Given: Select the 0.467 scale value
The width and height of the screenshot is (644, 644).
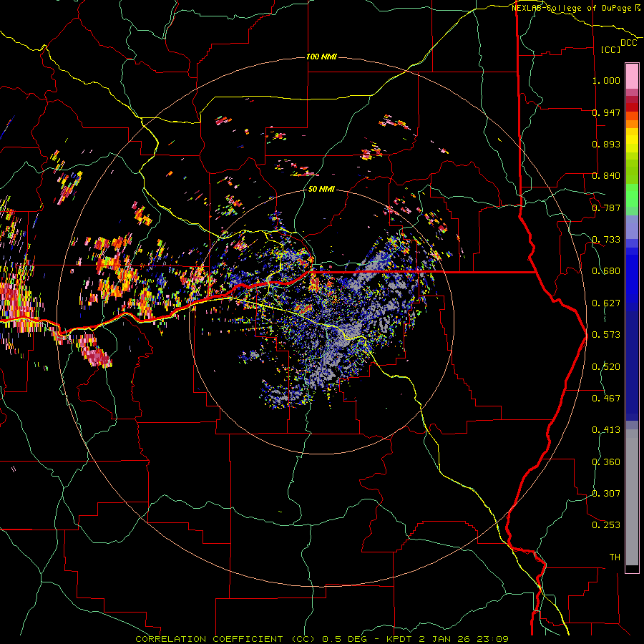Looking at the screenshot, I should (606, 399).
